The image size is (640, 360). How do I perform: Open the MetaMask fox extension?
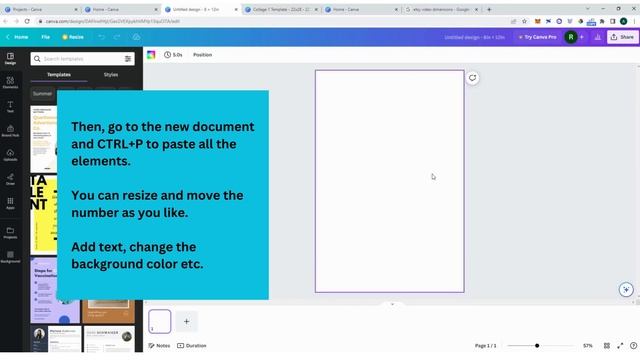pos(538,21)
